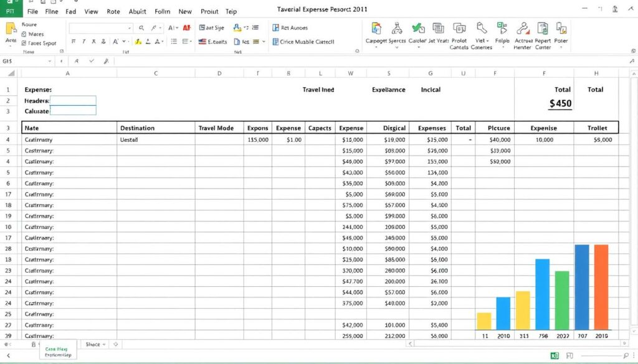Viewport: 638px width, 364px height.
Task: Click the Maces clipboard option
Action: [x=32, y=34]
